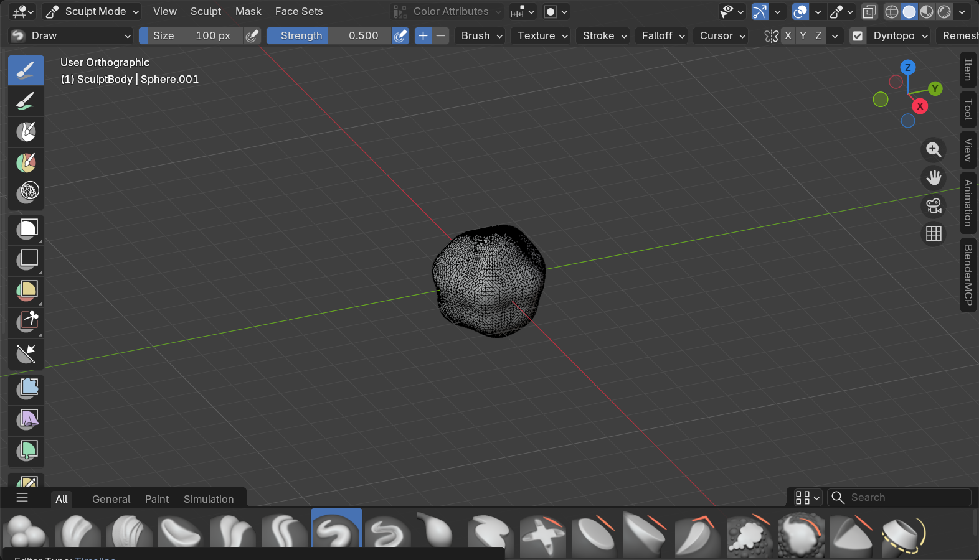Click the hand pan-view button
Viewport: 979px width, 560px height.
click(x=934, y=178)
